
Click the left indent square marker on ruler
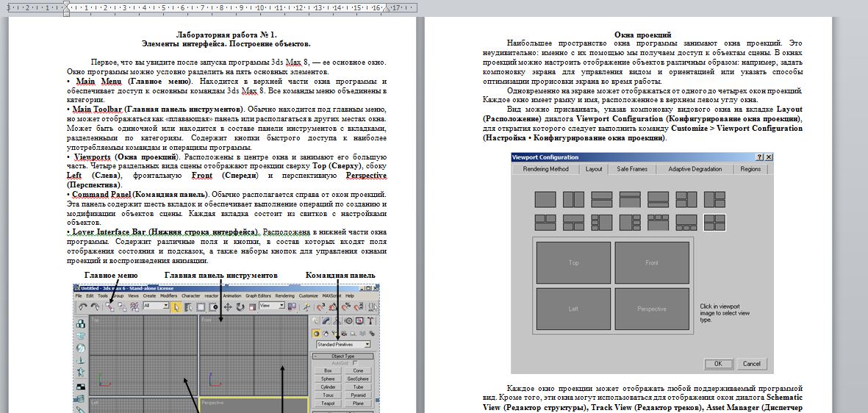pyautogui.click(x=66, y=15)
